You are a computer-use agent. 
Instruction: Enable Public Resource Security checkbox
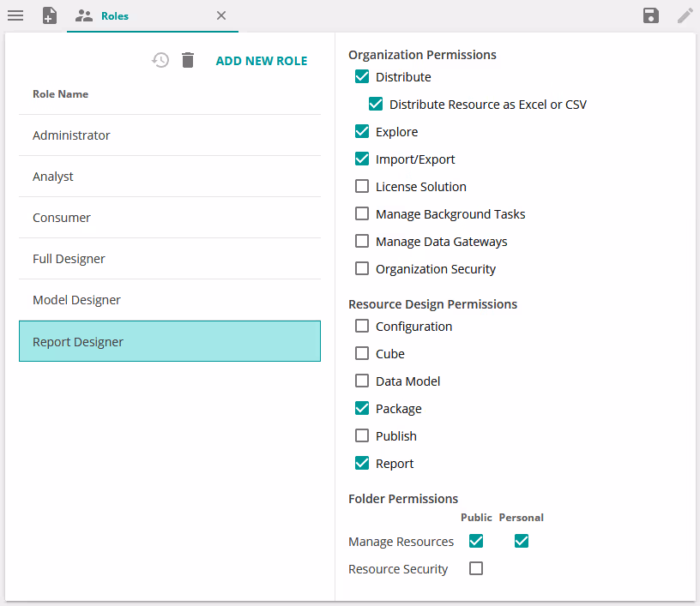click(476, 568)
